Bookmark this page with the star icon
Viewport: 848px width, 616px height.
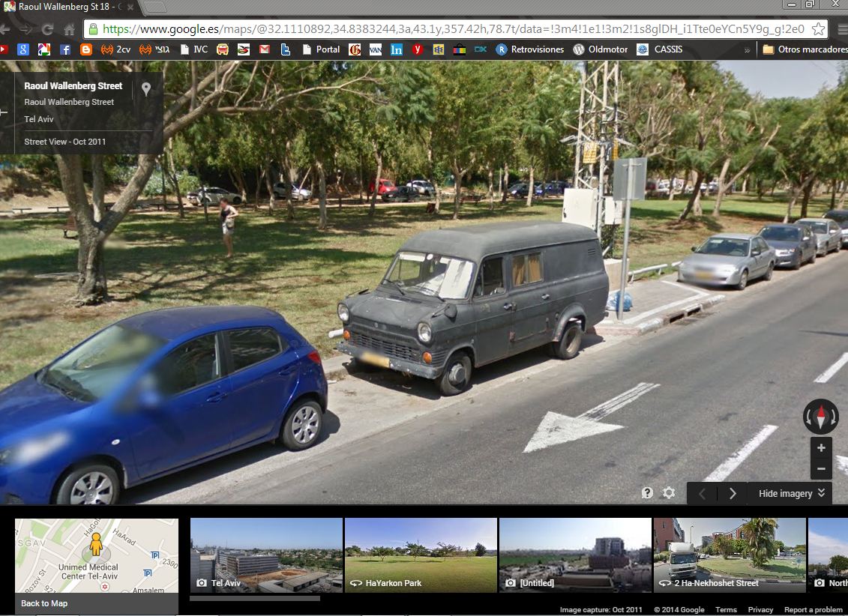818,29
